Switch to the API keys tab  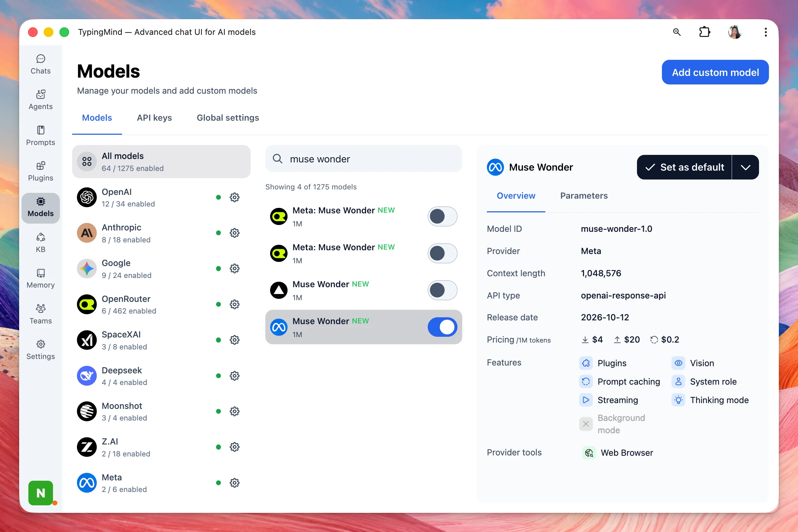[154, 118]
